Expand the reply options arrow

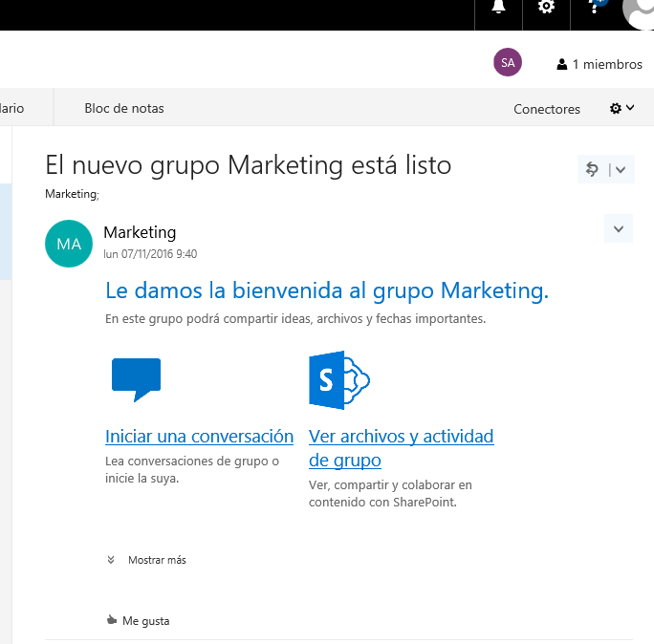[x=621, y=169]
